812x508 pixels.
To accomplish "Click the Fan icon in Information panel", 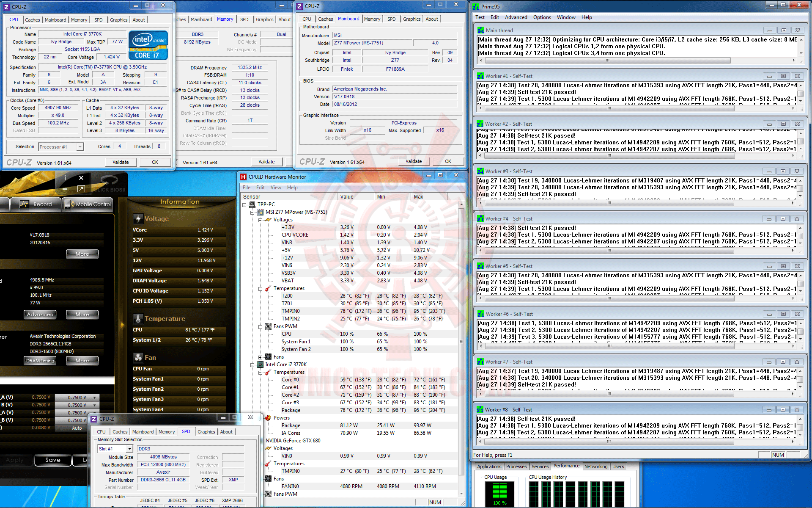I will (138, 357).
